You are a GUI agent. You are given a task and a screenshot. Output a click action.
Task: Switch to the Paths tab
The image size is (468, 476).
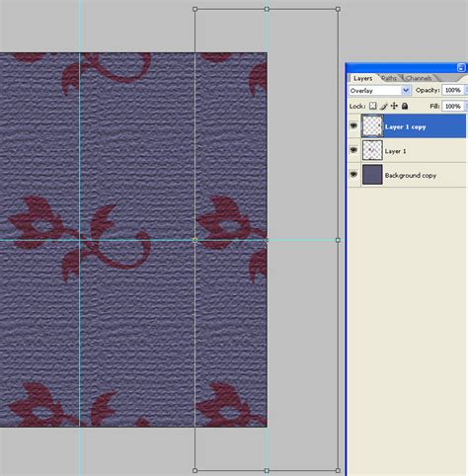click(x=389, y=78)
